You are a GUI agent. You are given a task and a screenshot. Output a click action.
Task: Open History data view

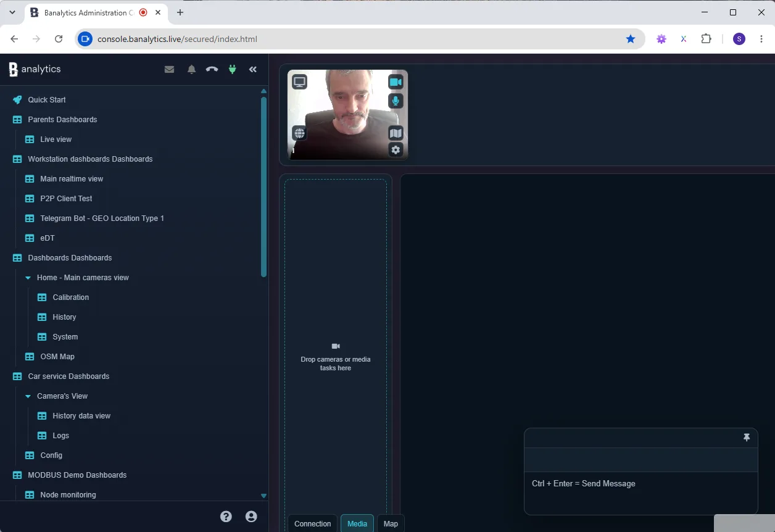tap(81, 415)
